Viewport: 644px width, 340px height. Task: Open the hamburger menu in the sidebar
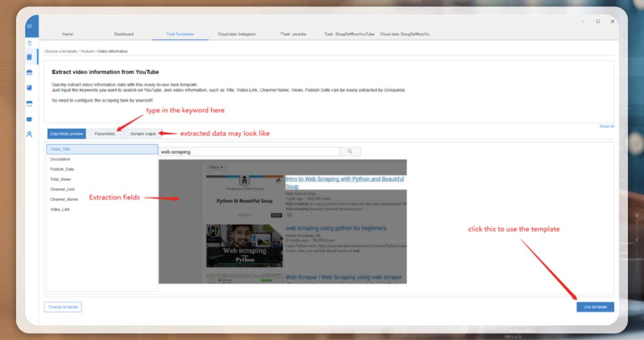click(x=29, y=26)
